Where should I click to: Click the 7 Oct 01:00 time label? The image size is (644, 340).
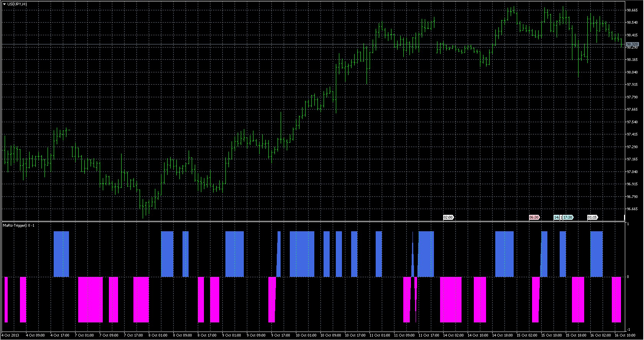[x=84, y=335]
